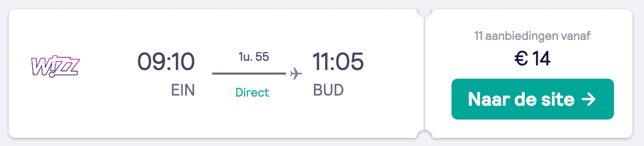
Task: Click the EIN departure airport code
Action: [183, 90]
